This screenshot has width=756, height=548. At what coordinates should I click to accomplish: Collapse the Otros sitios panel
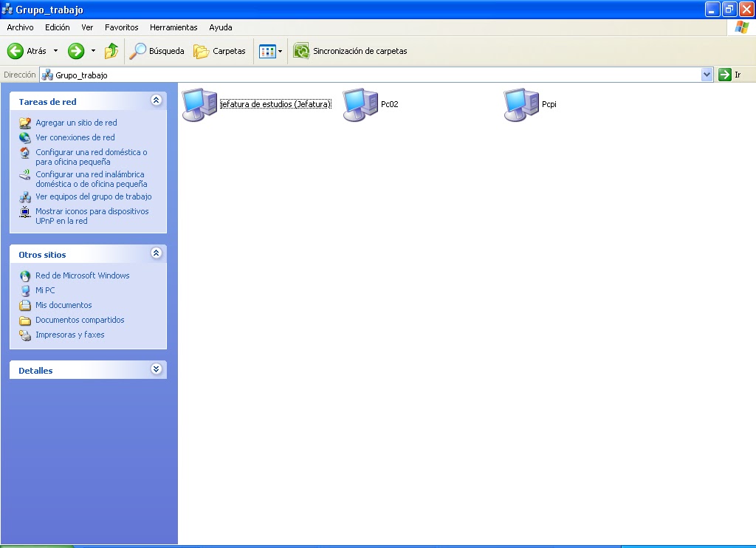(156, 253)
